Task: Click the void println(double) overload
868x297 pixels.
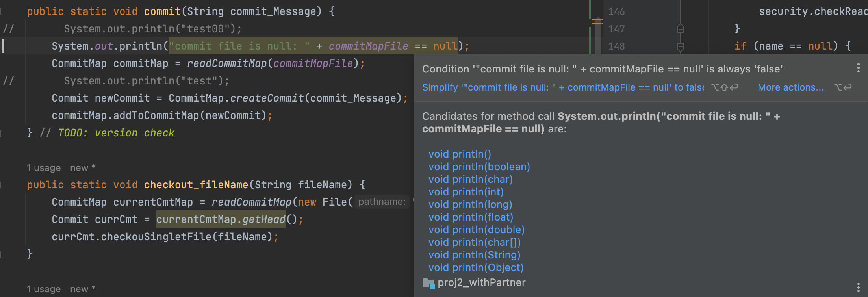Action: pyautogui.click(x=476, y=230)
